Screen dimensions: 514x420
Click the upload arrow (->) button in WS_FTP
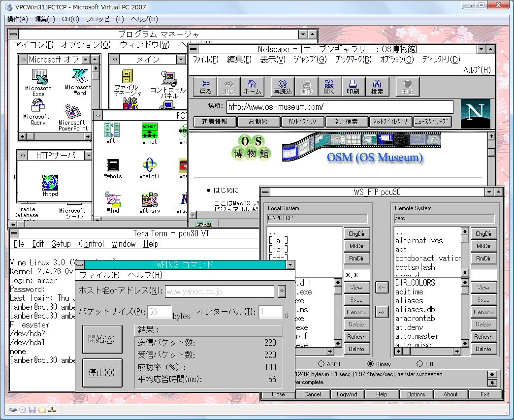[x=381, y=312]
